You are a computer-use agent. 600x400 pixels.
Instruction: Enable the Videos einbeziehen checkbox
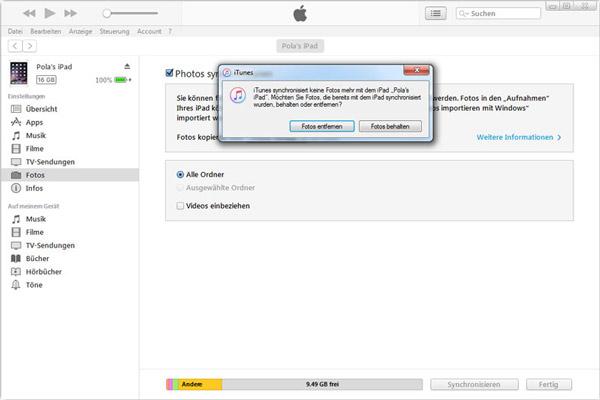180,205
